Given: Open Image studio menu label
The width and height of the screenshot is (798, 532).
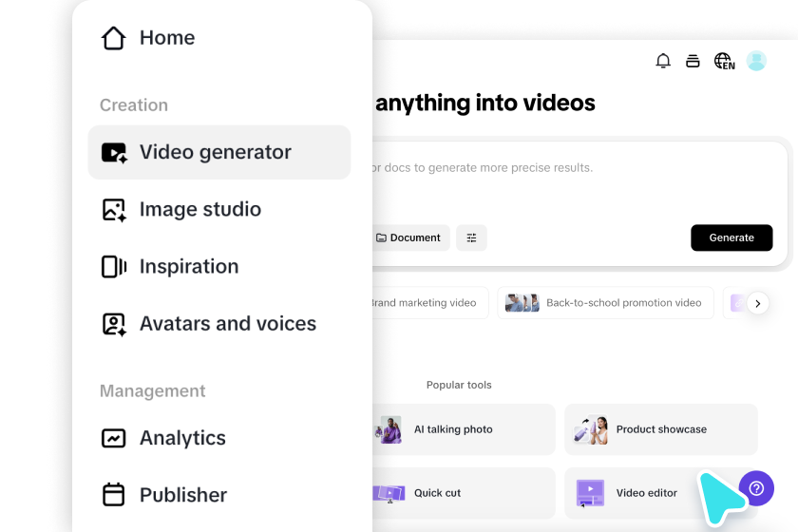Looking at the screenshot, I should [x=200, y=209].
